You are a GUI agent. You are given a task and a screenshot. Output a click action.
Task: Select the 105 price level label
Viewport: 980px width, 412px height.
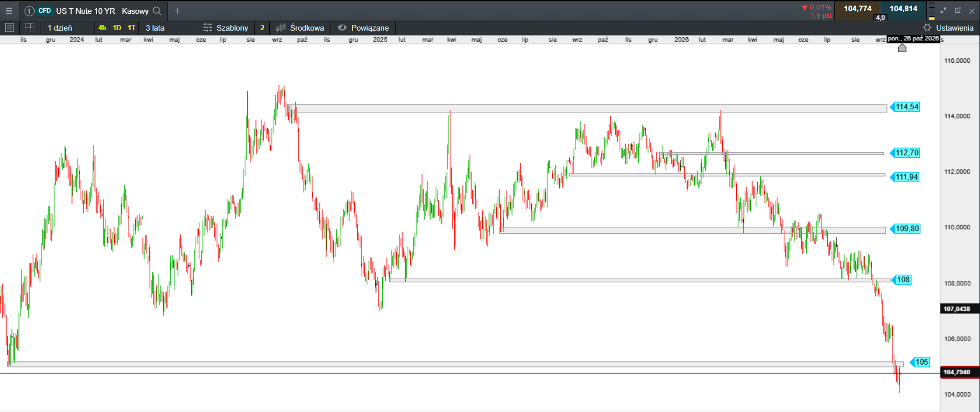click(920, 362)
